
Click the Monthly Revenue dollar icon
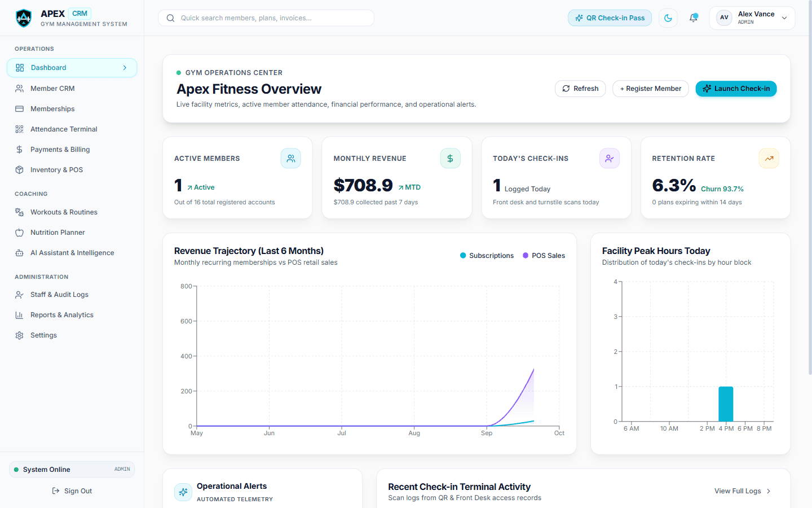point(451,159)
